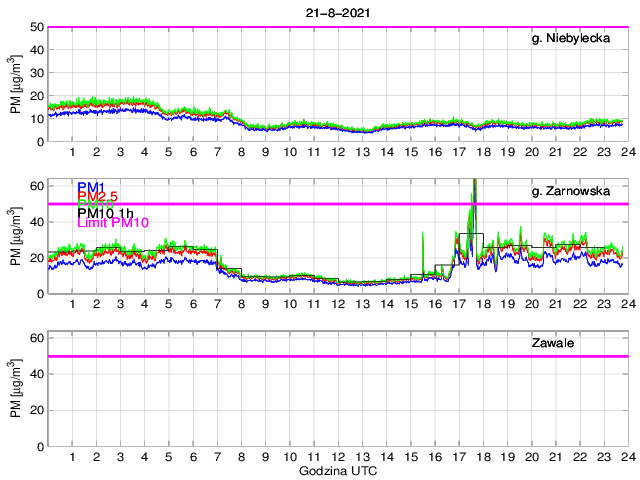The width and height of the screenshot is (640, 480).
Task: Click the magenta Limit PM10 legend entry
Action: (x=113, y=222)
